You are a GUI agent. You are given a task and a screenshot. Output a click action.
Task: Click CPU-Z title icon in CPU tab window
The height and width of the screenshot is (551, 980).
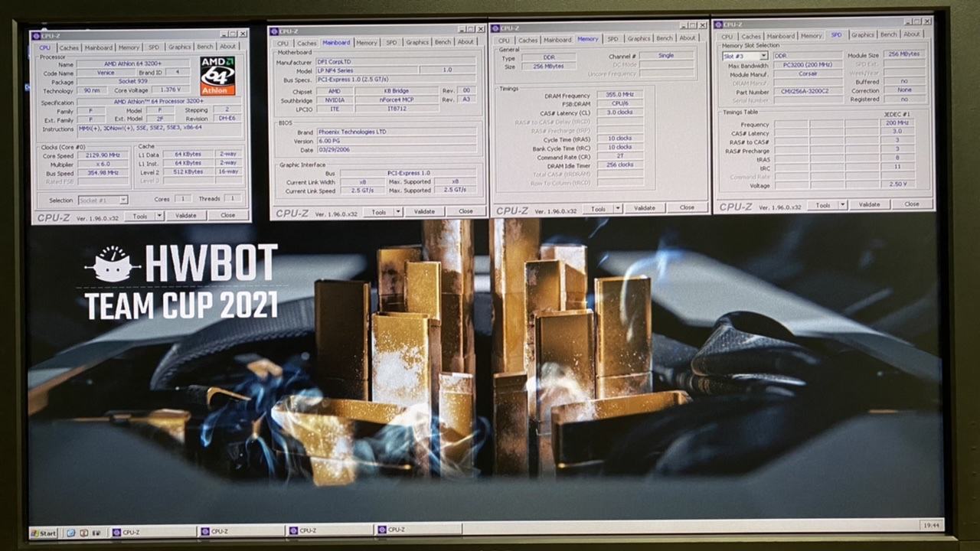[x=36, y=34]
